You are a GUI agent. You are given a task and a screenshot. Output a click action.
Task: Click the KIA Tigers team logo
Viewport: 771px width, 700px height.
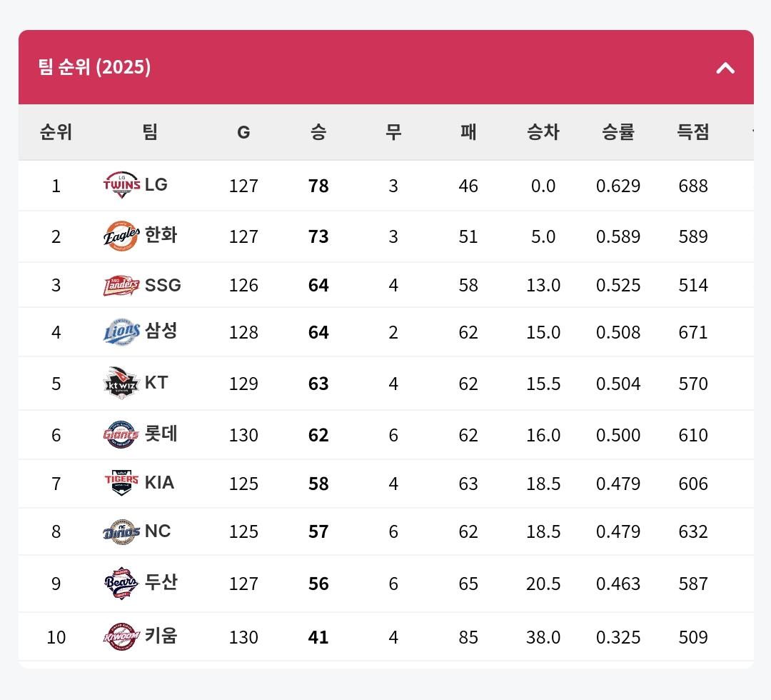[x=121, y=483]
